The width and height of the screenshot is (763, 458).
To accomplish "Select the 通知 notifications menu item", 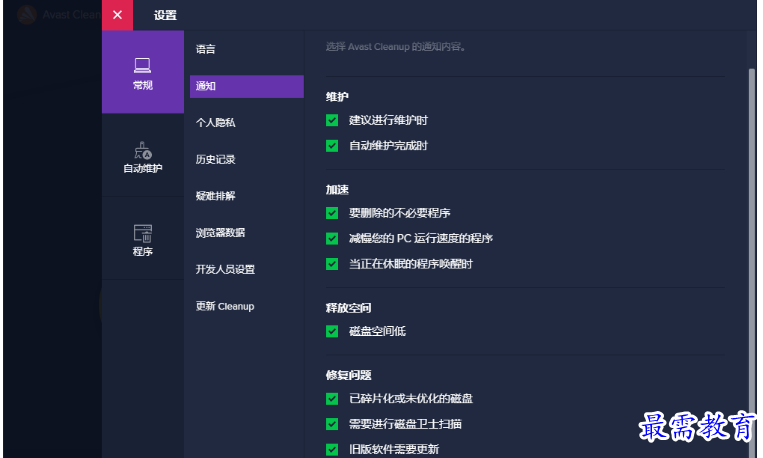I will pyautogui.click(x=247, y=86).
